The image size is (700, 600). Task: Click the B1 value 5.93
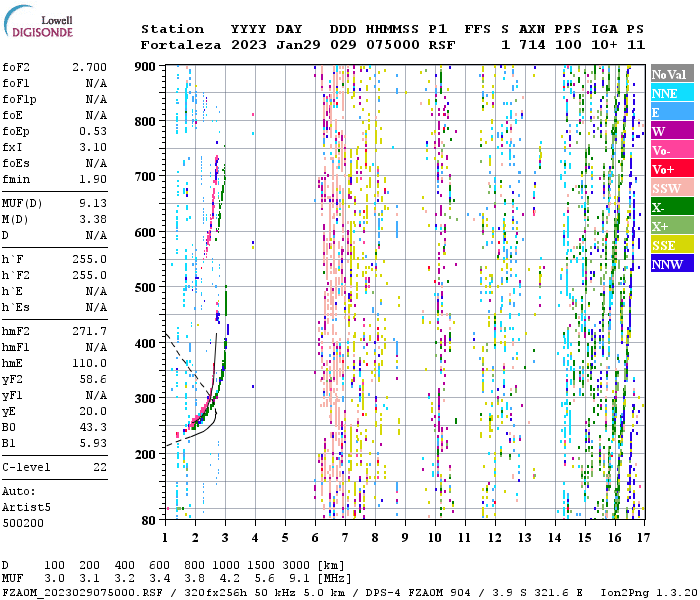click(93, 444)
